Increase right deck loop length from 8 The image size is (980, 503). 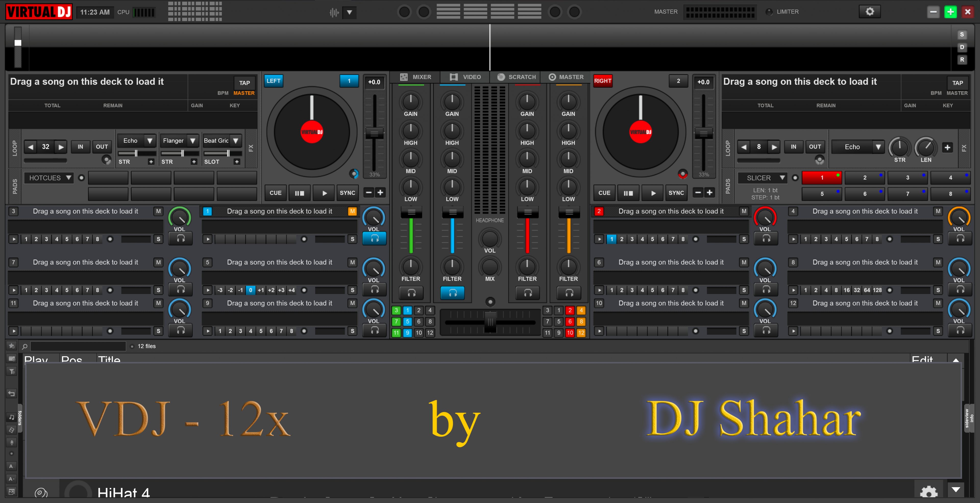(774, 146)
